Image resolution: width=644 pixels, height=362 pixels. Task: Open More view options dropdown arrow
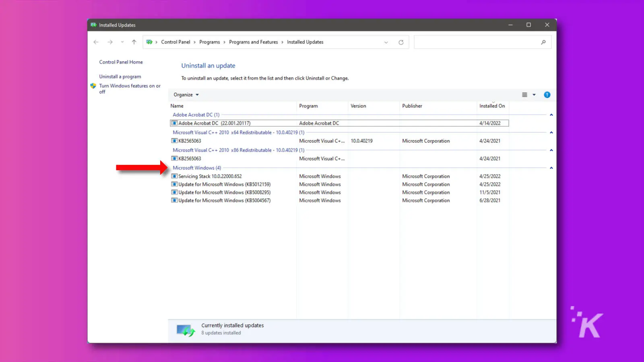[x=534, y=95]
